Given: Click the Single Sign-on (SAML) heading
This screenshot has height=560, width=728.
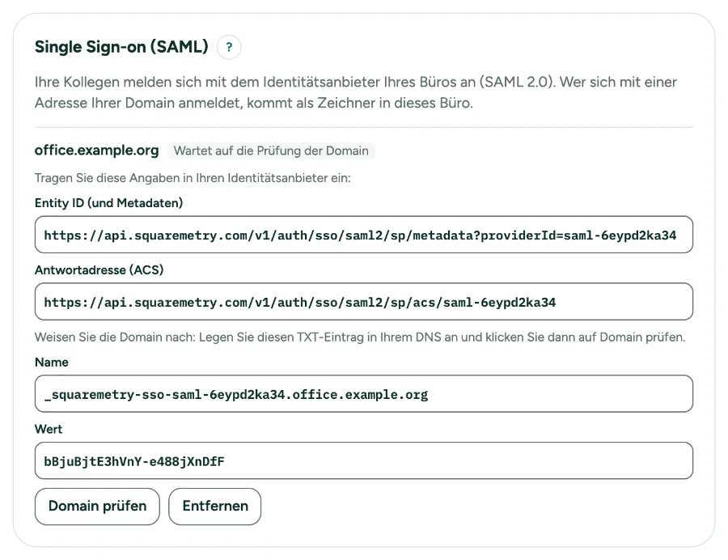Looking at the screenshot, I should 121,47.
